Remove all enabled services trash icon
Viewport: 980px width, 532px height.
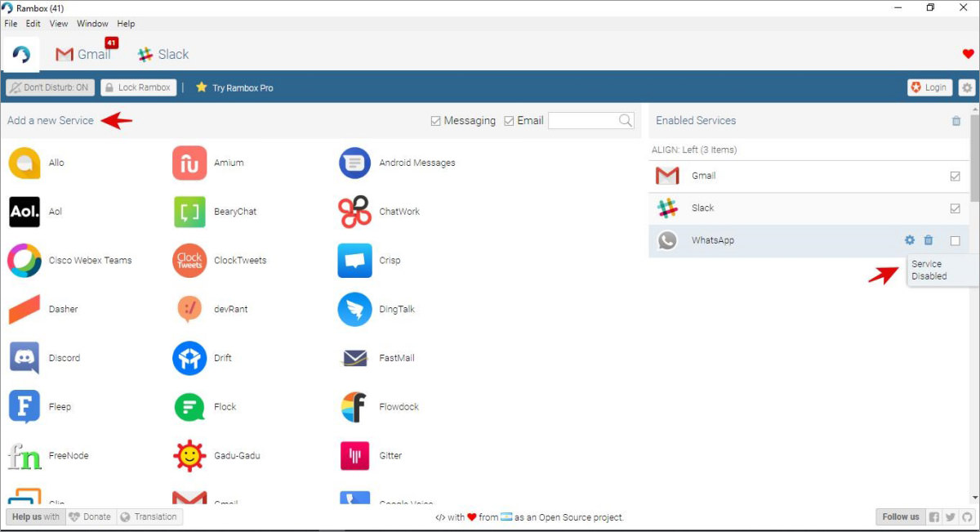(956, 121)
